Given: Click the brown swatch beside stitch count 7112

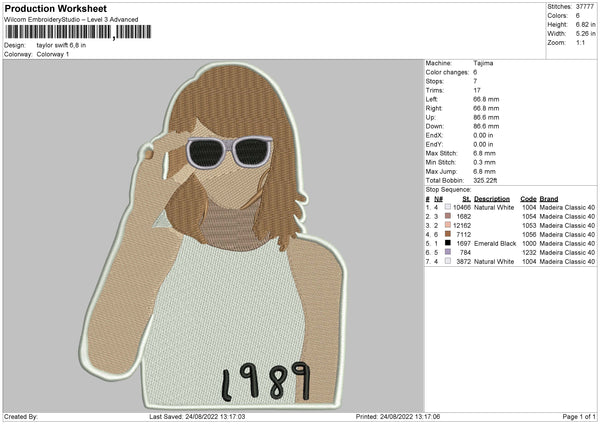Looking at the screenshot, I should tap(448, 234).
